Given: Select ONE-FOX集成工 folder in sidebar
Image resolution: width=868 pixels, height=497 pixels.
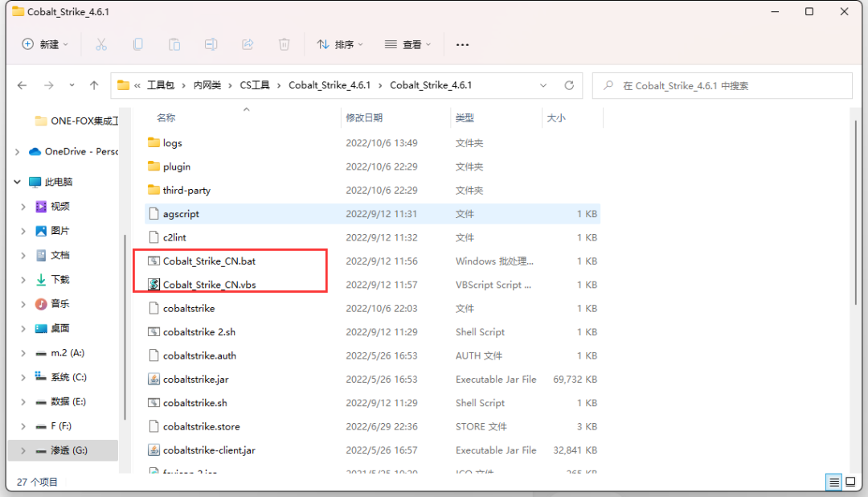Looking at the screenshot, I should pos(76,121).
